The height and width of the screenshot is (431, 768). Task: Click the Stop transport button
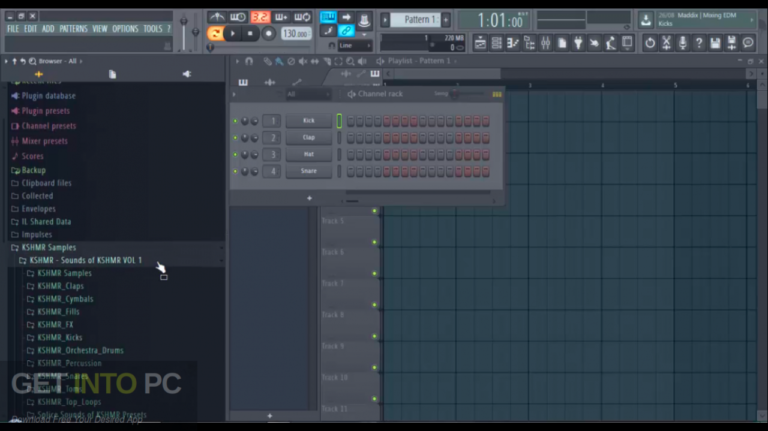pos(250,33)
